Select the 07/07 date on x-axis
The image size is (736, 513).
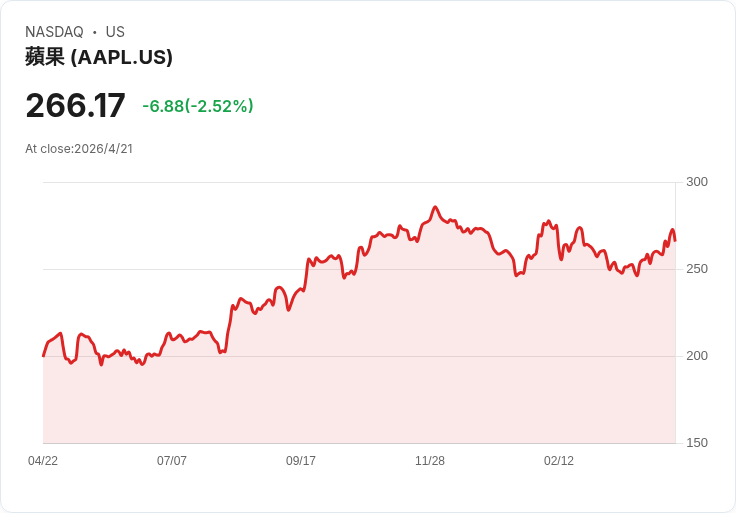click(x=172, y=461)
